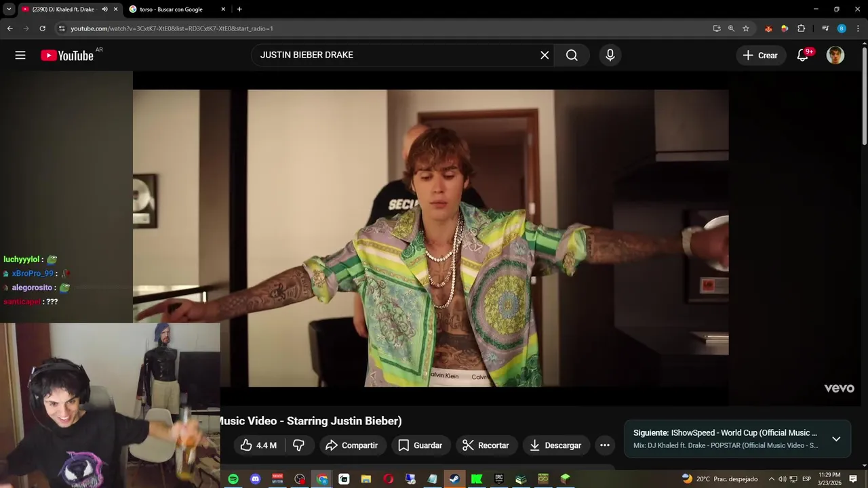Click the youtube.com address bar URL
The width and height of the screenshot is (868, 488).
(x=172, y=28)
